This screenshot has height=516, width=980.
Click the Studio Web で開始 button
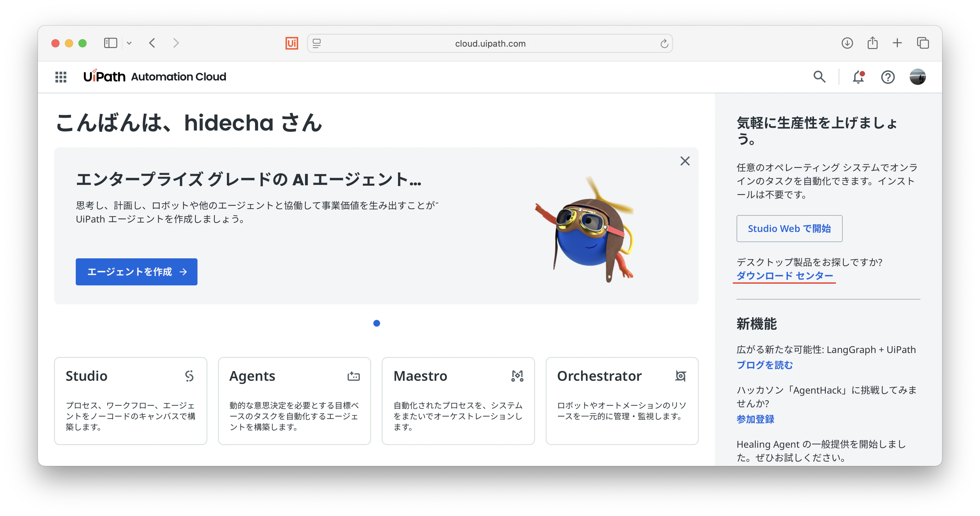click(x=789, y=228)
